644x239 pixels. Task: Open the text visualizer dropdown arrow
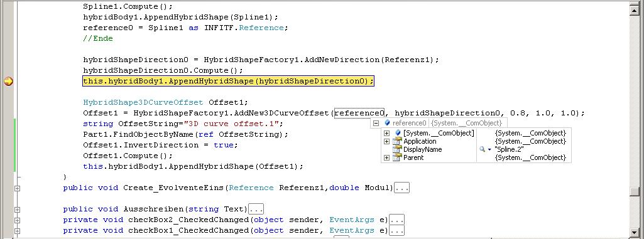coord(489,150)
